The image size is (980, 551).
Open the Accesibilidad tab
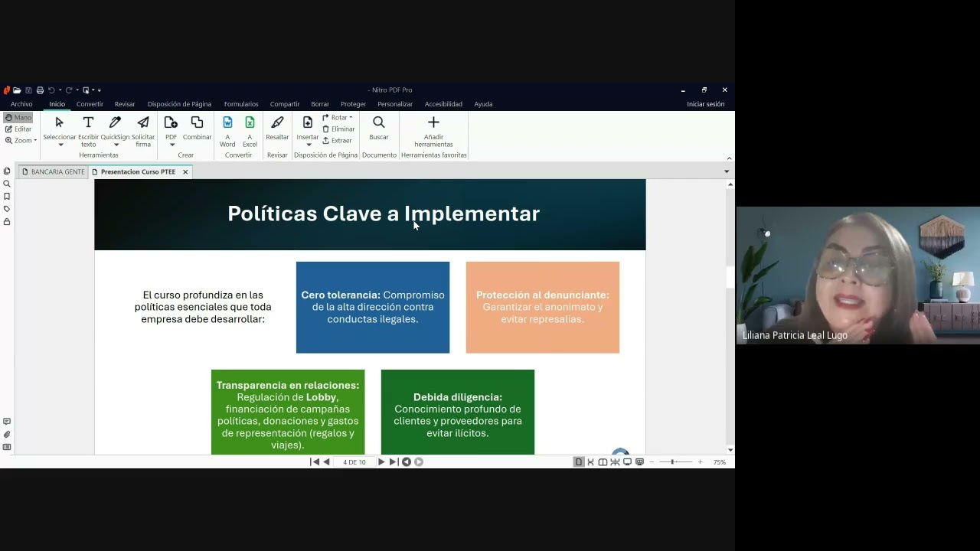[443, 104]
